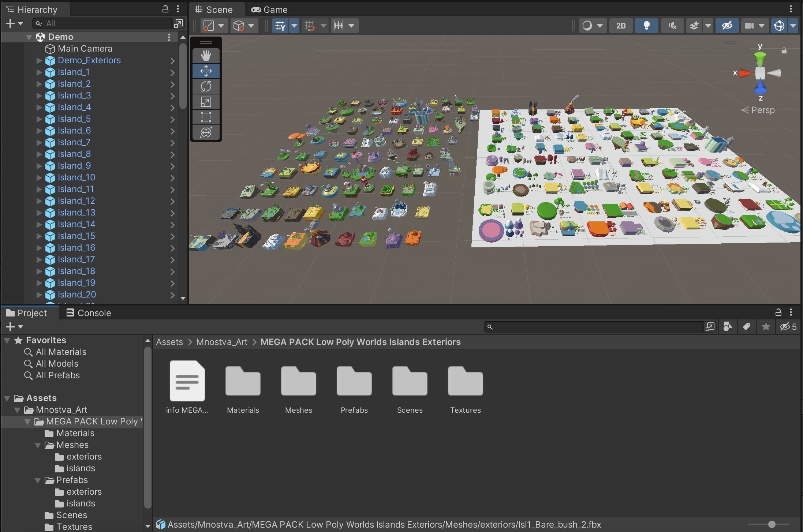Adjust the project icon size slider
This screenshot has height=532, width=803.
coord(772,524)
